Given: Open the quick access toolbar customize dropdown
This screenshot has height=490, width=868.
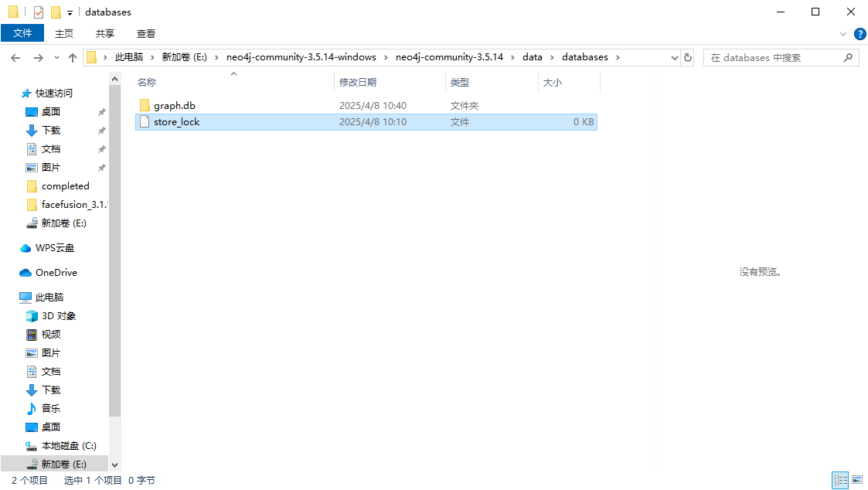Looking at the screenshot, I should click(70, 12).
